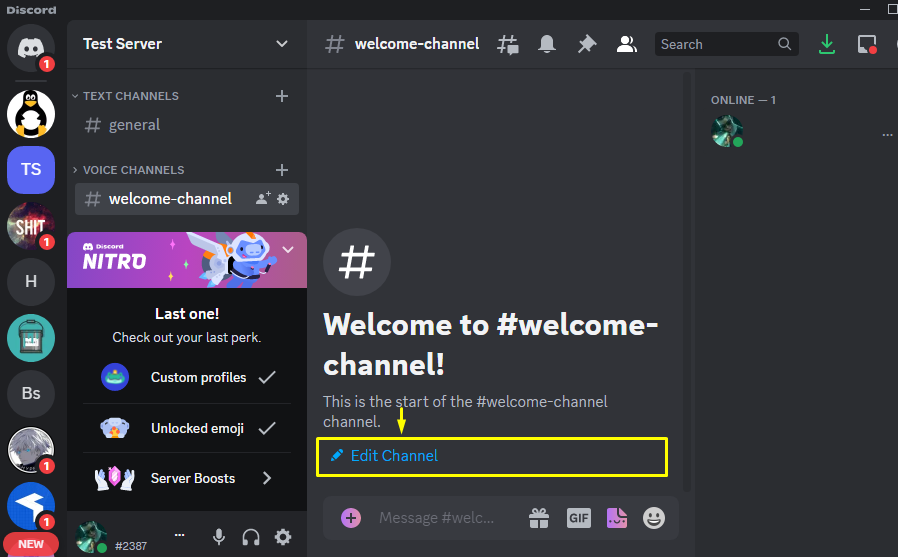Click the dots beside the username
This screenshot has width=898, height=557.
[179, 535]
